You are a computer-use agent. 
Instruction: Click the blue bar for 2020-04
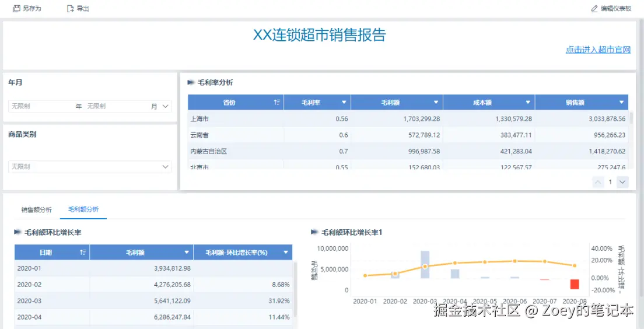pos(454,274)
